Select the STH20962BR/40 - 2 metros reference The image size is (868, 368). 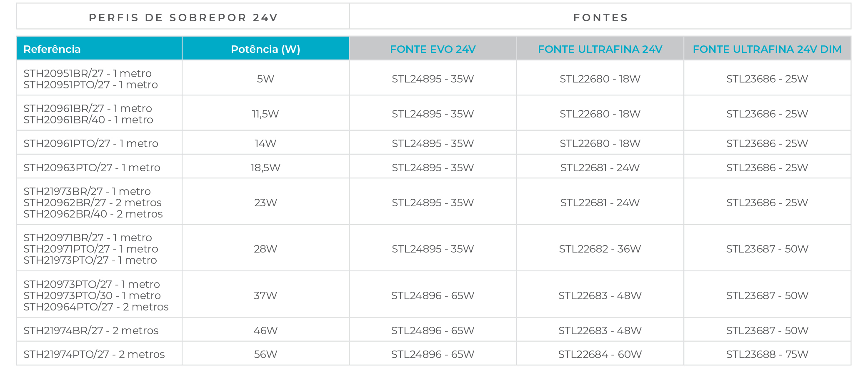point(93,214)
